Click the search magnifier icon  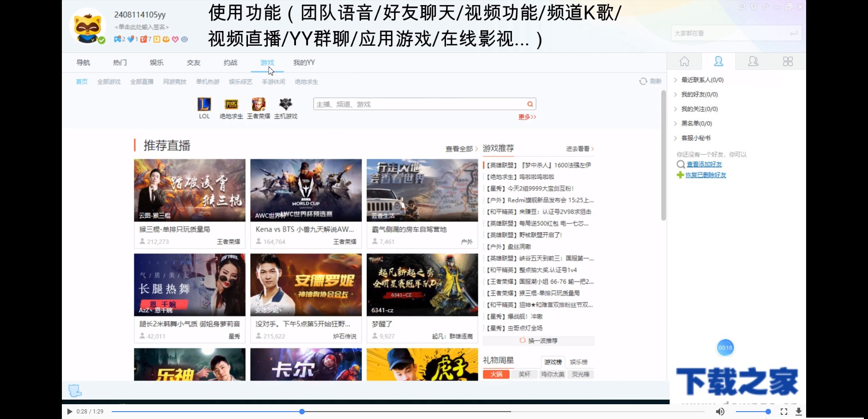click(529, 103)
